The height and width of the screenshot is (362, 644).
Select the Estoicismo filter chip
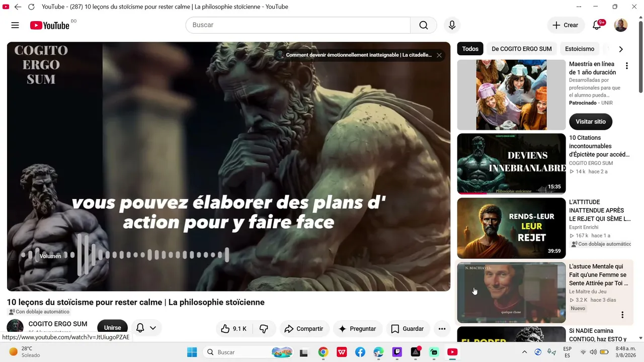pos(580,49)
